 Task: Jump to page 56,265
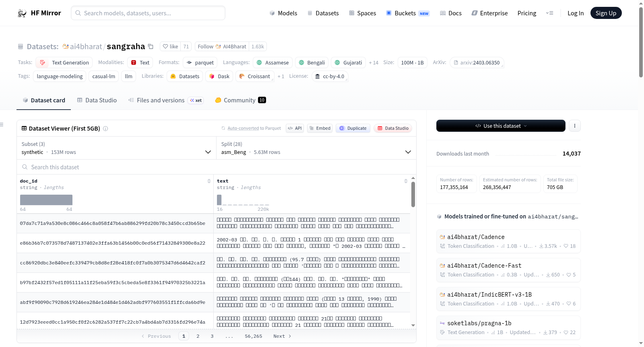[x=254, y=336]
